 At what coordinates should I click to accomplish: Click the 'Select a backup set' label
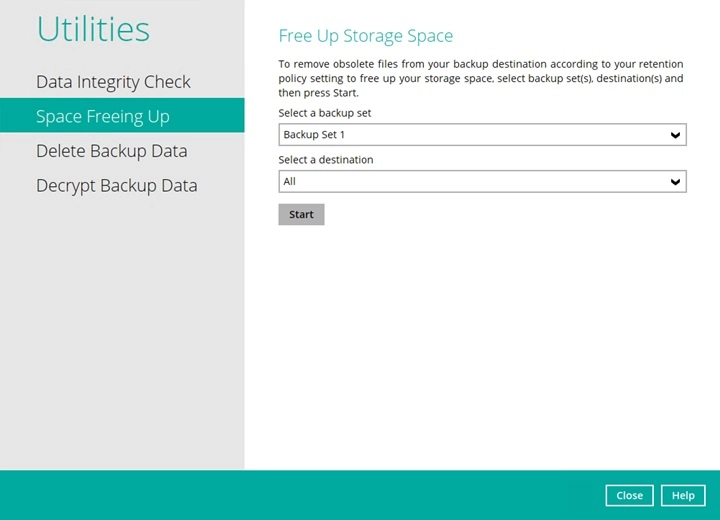324,113
